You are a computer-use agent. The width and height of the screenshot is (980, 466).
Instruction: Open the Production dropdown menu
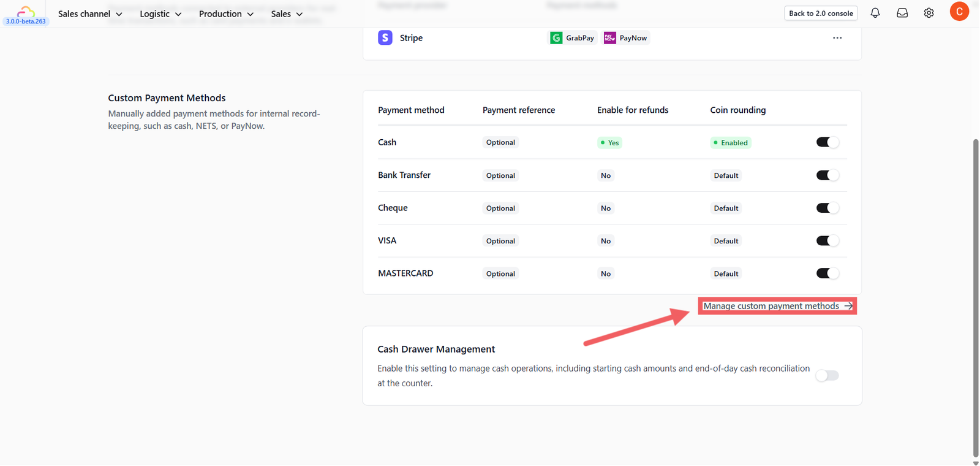tap(226, 13)
